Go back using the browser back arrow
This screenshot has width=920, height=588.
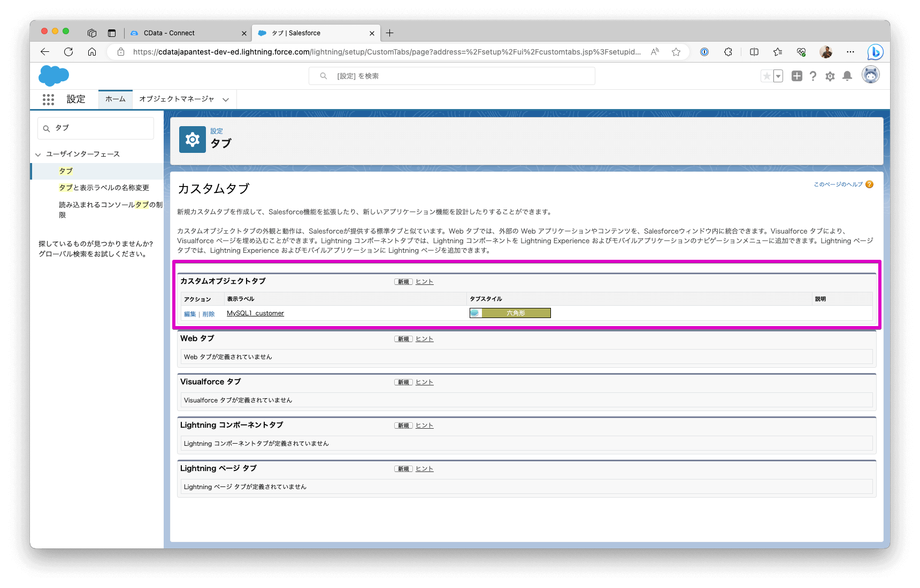tap(45, 52)
